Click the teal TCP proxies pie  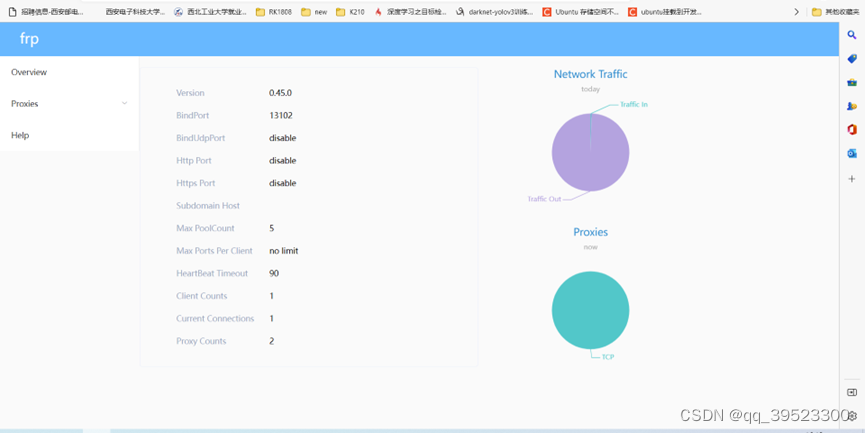click(590, 310)
